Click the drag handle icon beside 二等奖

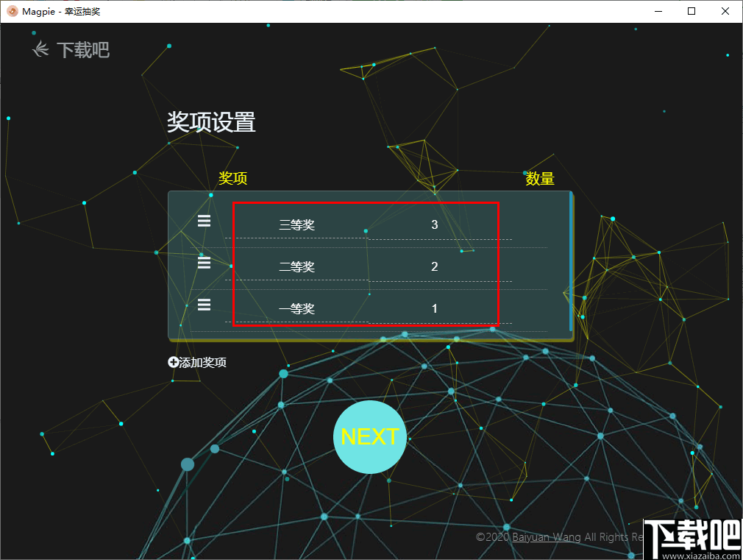pyautogui.click(x=205, y=263)
